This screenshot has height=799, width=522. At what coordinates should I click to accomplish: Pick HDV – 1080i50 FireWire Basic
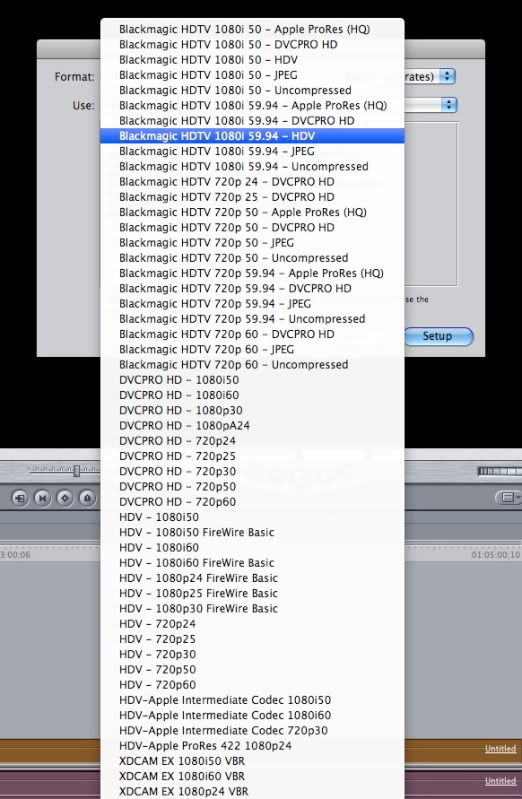tap(252, 533)
